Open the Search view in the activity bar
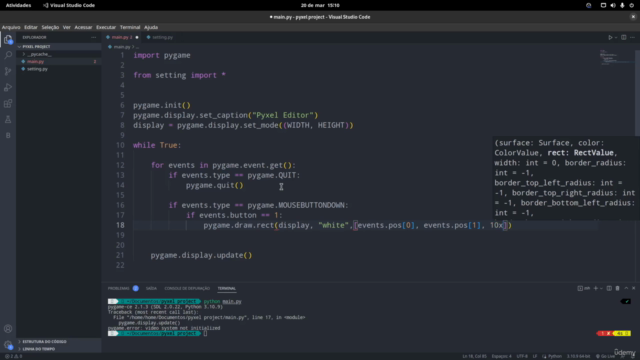 (x=8, y=55)
